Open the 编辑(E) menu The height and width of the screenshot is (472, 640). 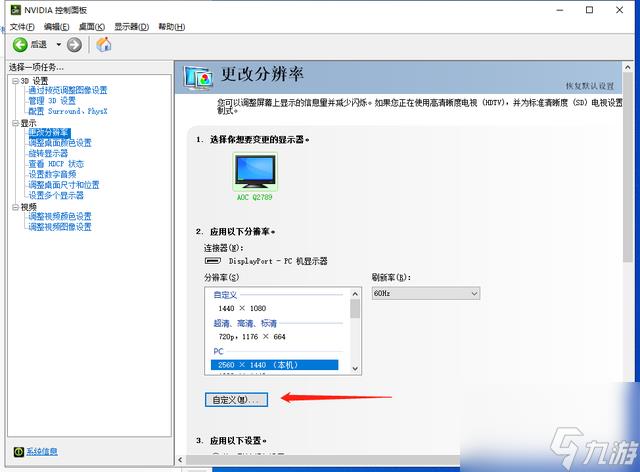click(x=57, y=27)
